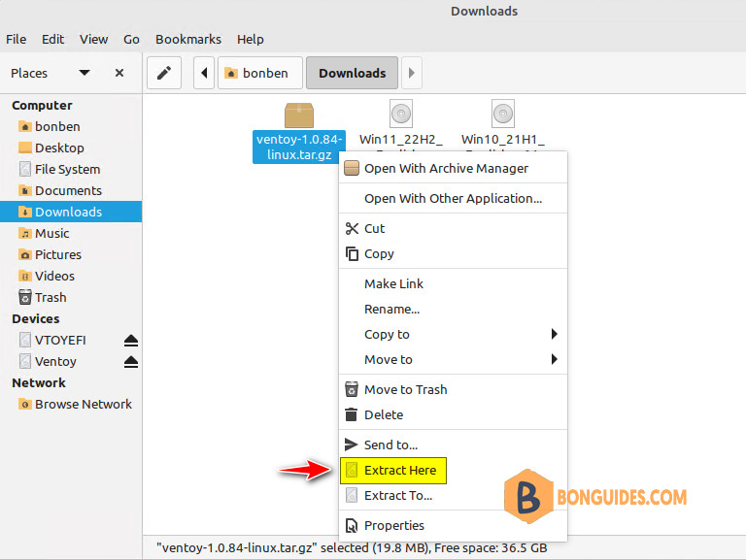Click the ventoy-1.0.84-linux.tar.gz filename label
The height and width of the screenshot is (560, 746).
pyautogui.click(x=299, y=147)
